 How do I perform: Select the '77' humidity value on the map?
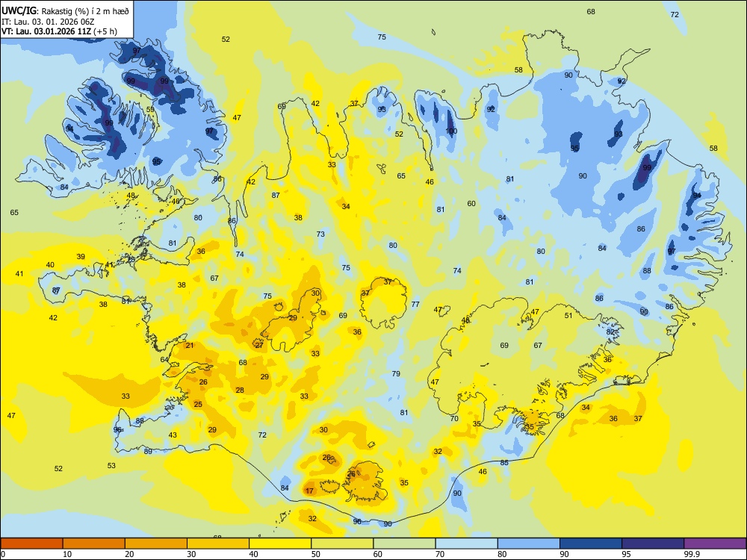coord(415,304)
